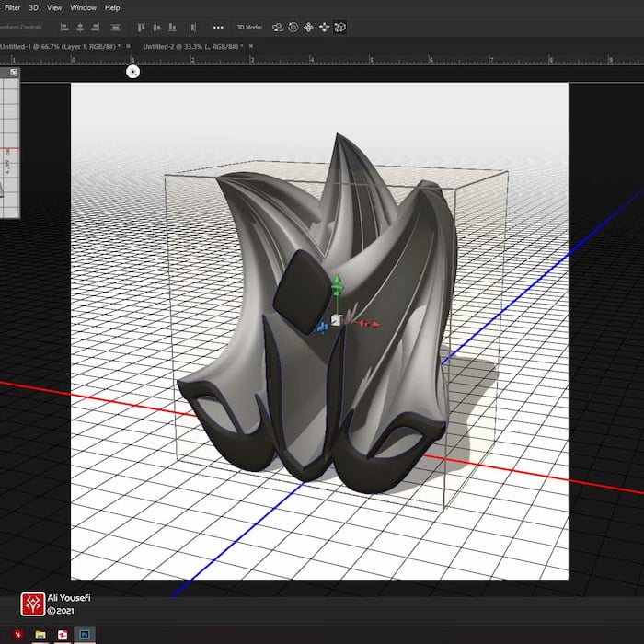
Task: Pick the Slide 3D camera mode icon
Action: [324, 28]
